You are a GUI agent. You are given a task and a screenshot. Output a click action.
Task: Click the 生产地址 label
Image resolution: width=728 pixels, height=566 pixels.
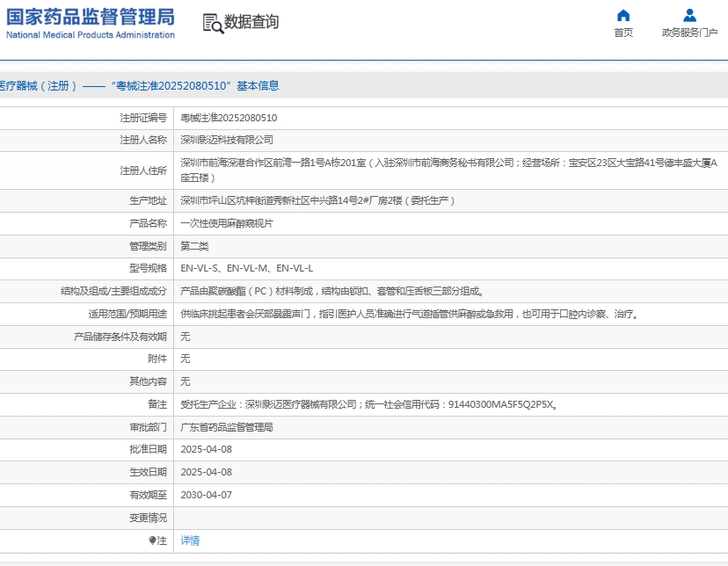point(148,200)
